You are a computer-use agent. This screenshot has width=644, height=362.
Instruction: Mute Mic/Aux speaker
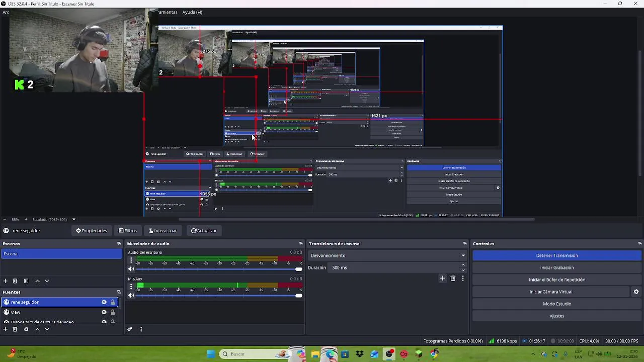(131, 295)
